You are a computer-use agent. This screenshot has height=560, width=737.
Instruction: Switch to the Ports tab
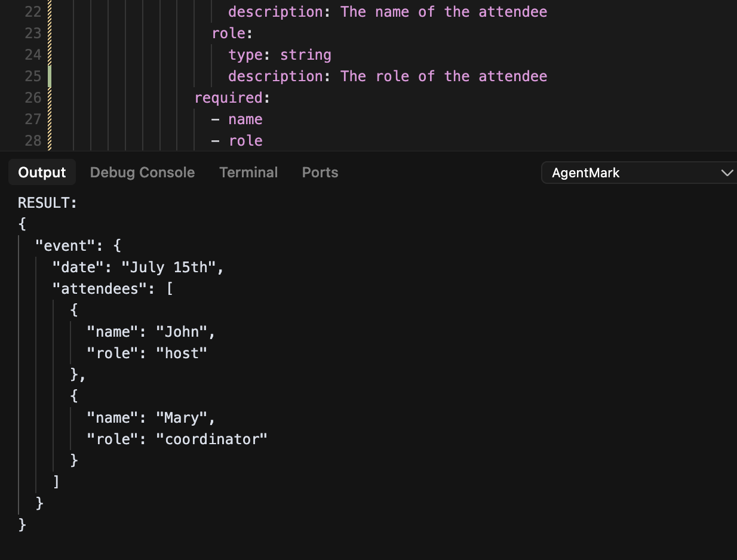pyautogui.click(x=320, y=173)
